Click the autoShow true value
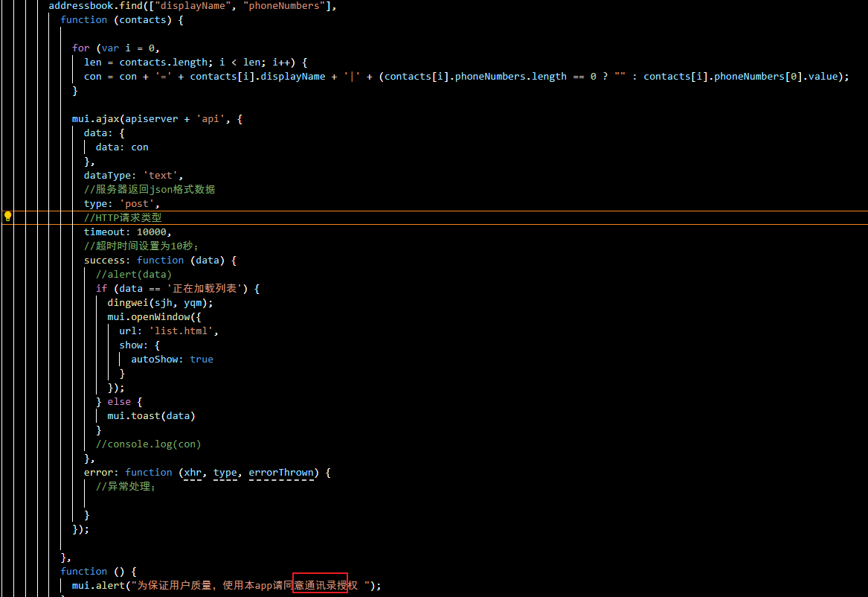This screenshot has width=868, height=597. [x=202, y=359]
